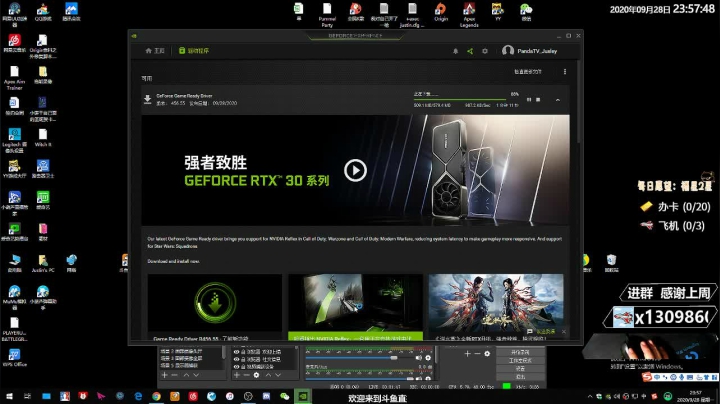The width and height of the screenshot is (720, 404).
Task: Open the Apex Aim Trainer desktop icon
Action: pos(14,78)
